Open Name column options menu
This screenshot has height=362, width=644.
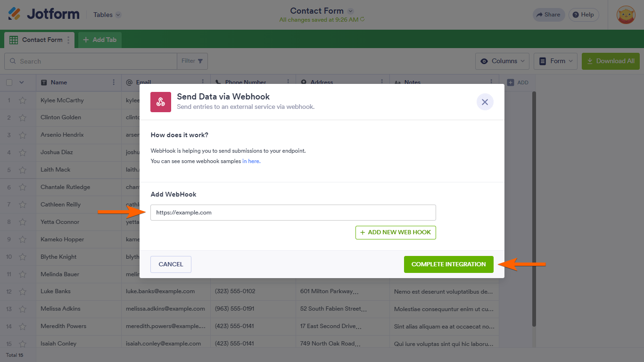(x=114, y=82)
